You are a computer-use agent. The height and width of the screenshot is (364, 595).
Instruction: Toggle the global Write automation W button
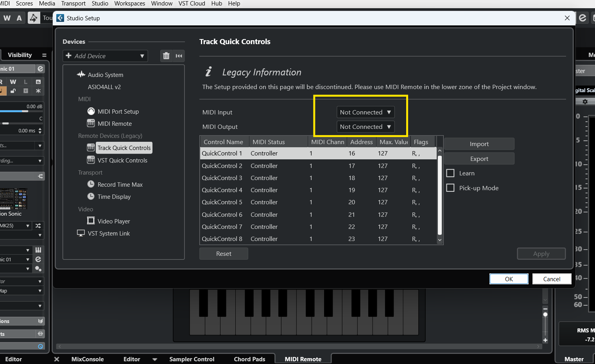click(x=7, y=18)
